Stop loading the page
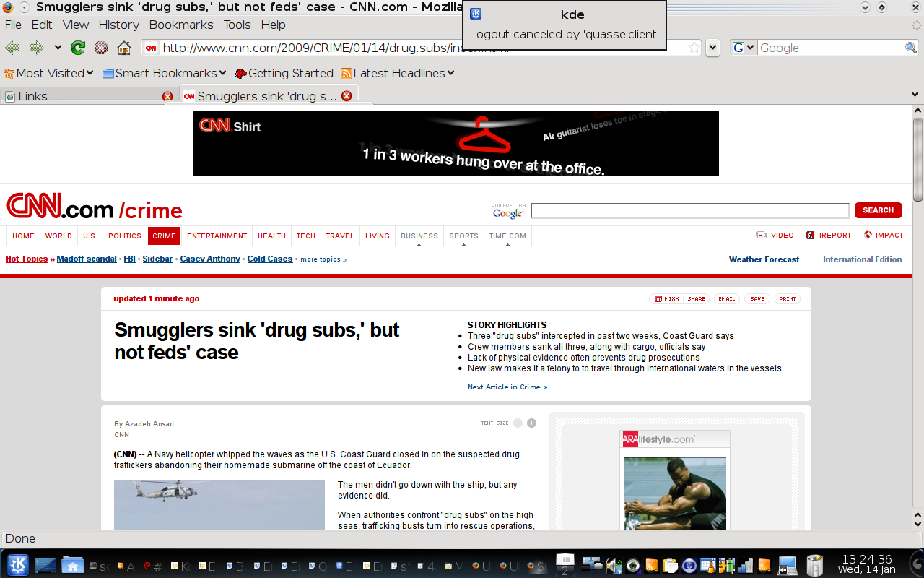The width and height of the screenshot is (924, 578). (x=101, y=48)
